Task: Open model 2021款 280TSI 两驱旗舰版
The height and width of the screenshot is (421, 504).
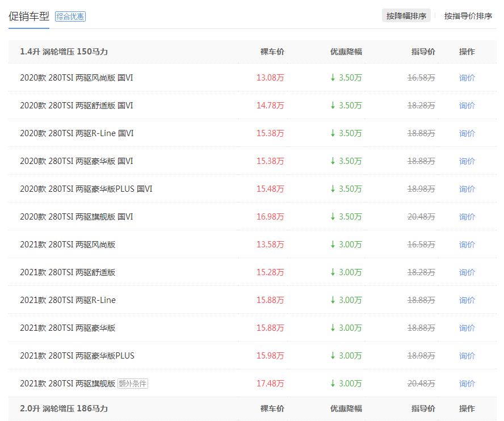Action: (68, 384)
